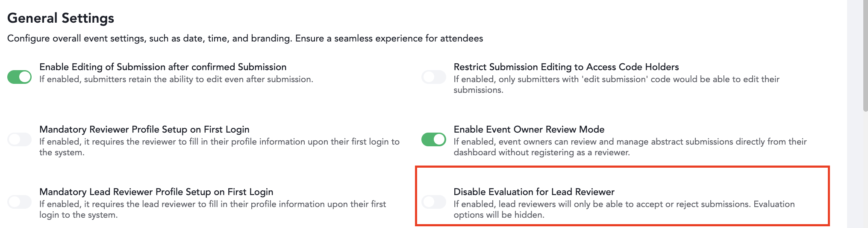Switch on Mandatory Lead Reviewer Profile Setup
The width and height of the screenshot is (868, 228).
tap(20, 202)
